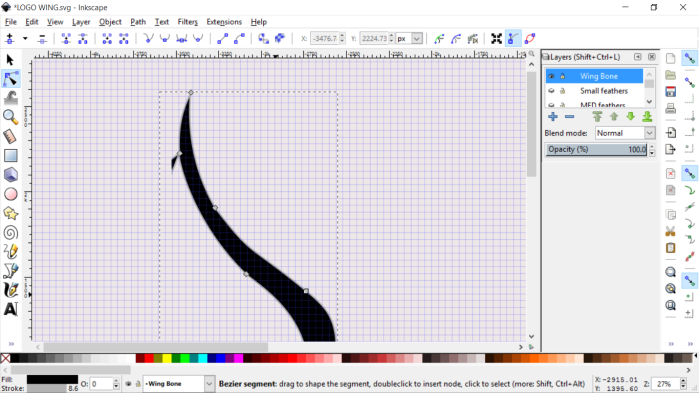The height and width of the screenshot is (393, 699).
Task: Toggle current layer visibility in status bar
Action: tap(128, 384)
